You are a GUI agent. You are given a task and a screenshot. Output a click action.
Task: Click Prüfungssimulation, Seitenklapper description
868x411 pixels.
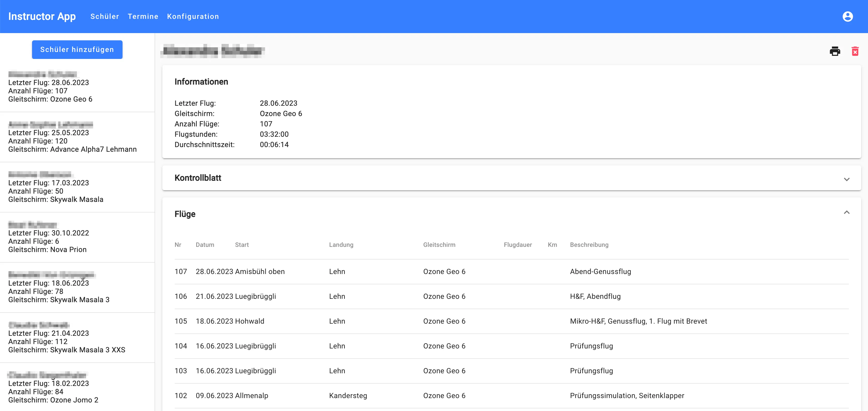[627, 396]
